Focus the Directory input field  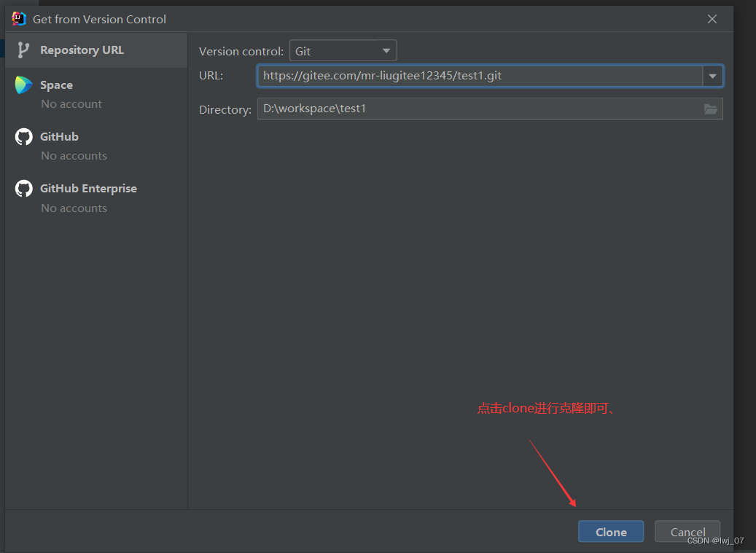pos(490,109)
